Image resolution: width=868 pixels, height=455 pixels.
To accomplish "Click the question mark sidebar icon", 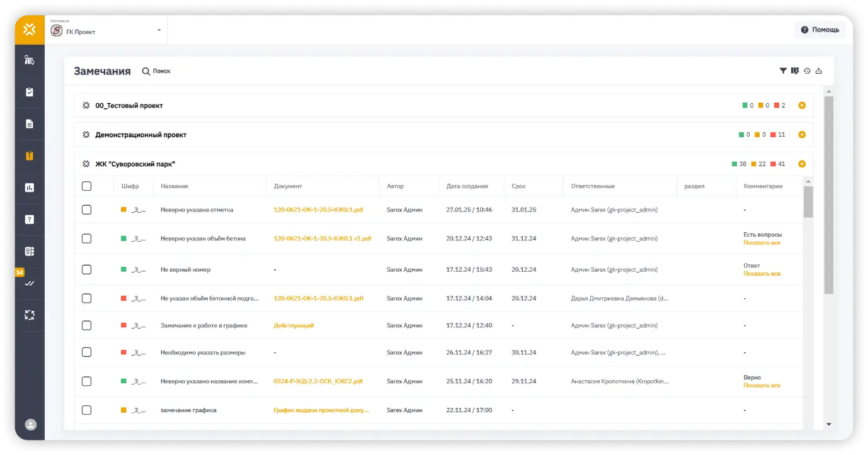I will click(30, 220).
